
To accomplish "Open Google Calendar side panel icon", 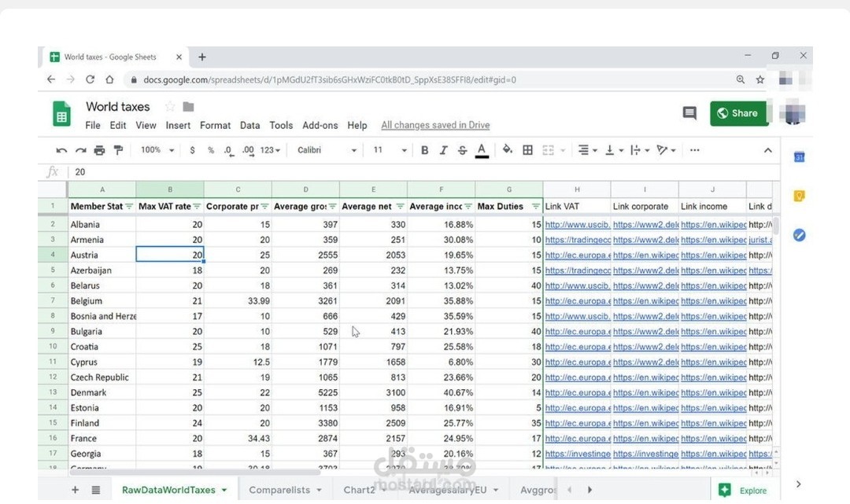I will pyautogui.click(x=799, y=157).
